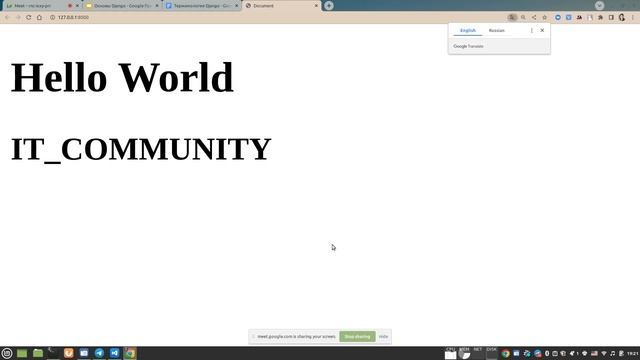640x360 pixels.
Task: Go back to previous page
Action: tap(7, 18)
